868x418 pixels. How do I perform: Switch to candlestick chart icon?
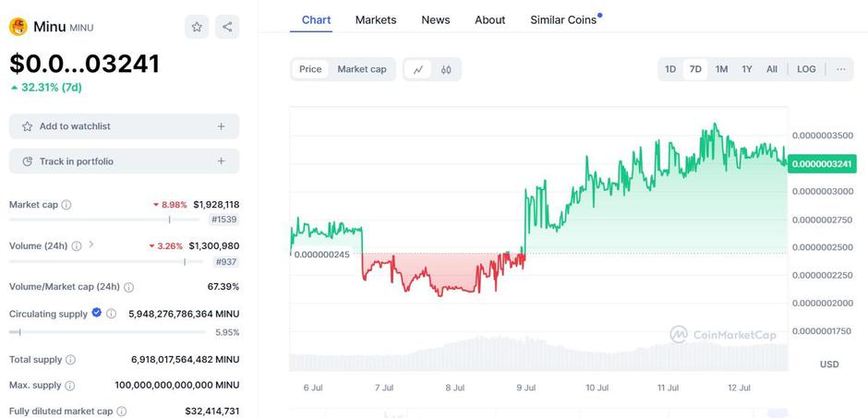pos(446,69)
